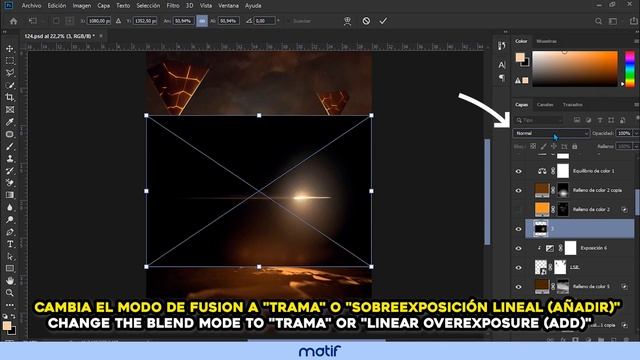Select the Rectangular Marquee tool

coord(10,61)
